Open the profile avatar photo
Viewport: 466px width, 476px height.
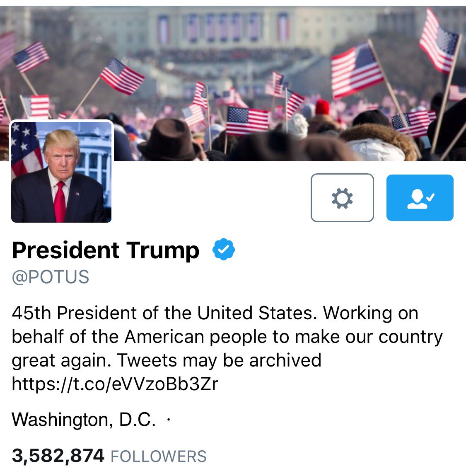[61, 172]
